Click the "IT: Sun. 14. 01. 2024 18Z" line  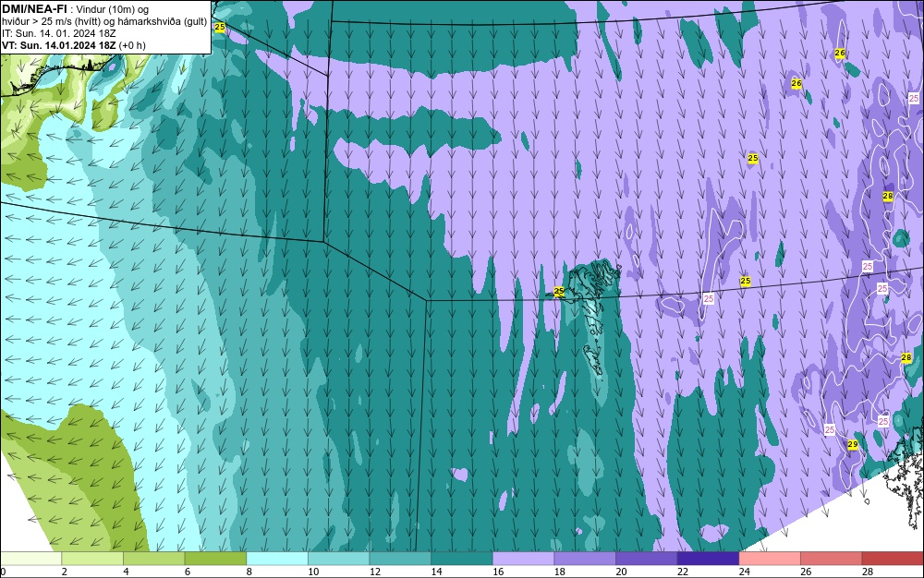(x=59, y=33)
